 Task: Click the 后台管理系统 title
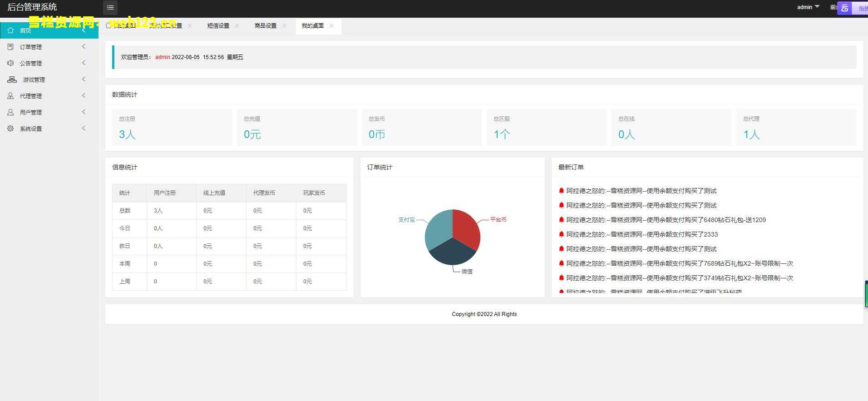pyautogui.click(x=32, y=7)
